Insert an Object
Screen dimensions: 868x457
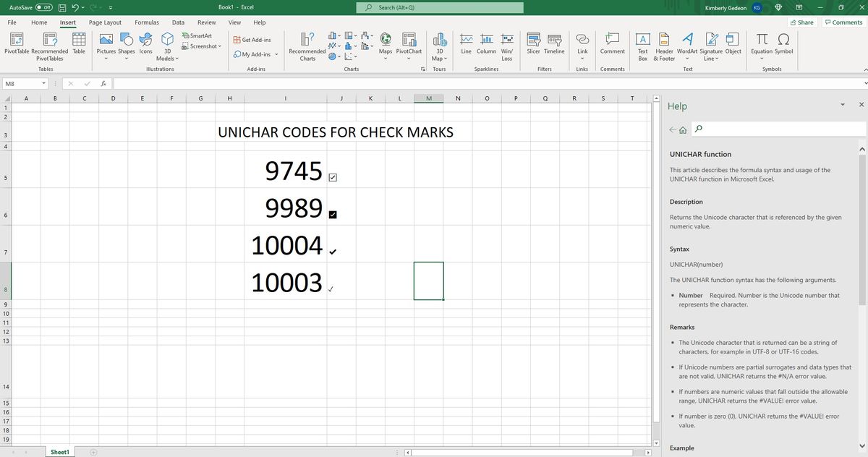tap(733, 43)
